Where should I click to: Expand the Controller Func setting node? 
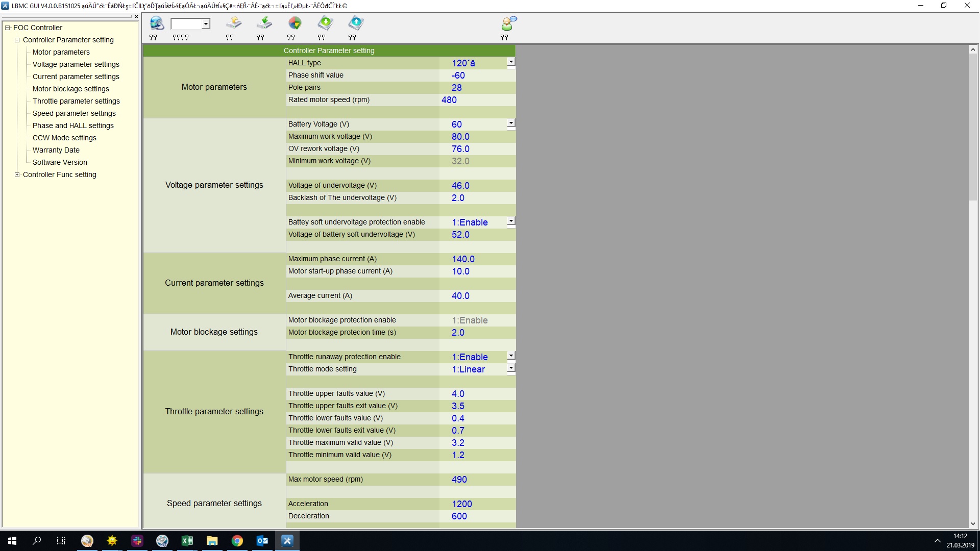[17, 174]
